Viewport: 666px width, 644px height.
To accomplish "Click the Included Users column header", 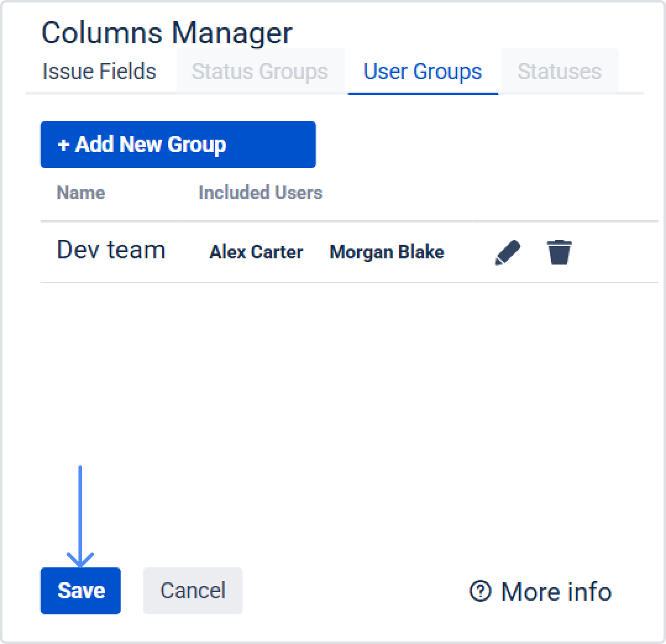I will click(260, 193).
